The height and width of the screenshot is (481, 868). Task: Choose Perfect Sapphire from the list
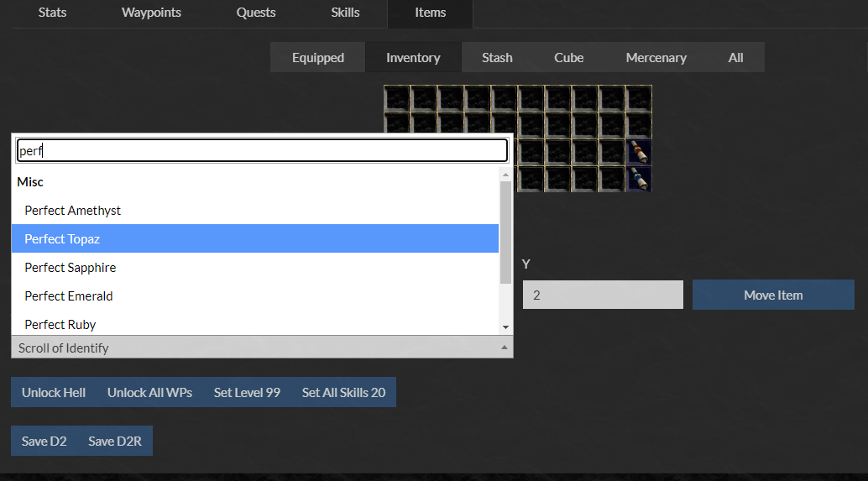255,267
